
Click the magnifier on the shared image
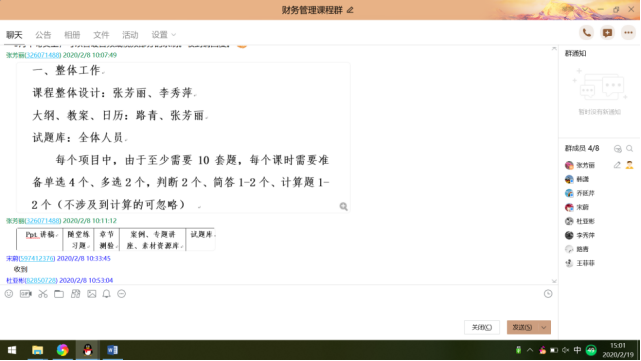(343, 206)
